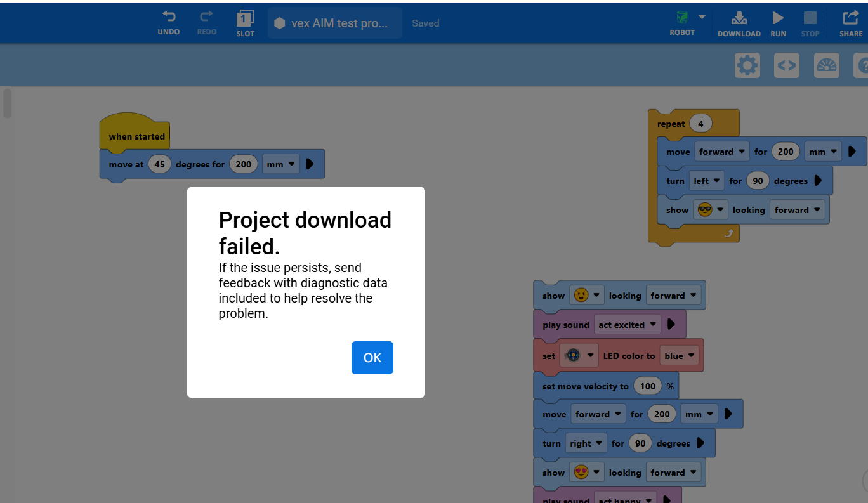Toggle the arrow on the move at 45 degrees block
The image size is (868, 503).
(x=310, y=164)
